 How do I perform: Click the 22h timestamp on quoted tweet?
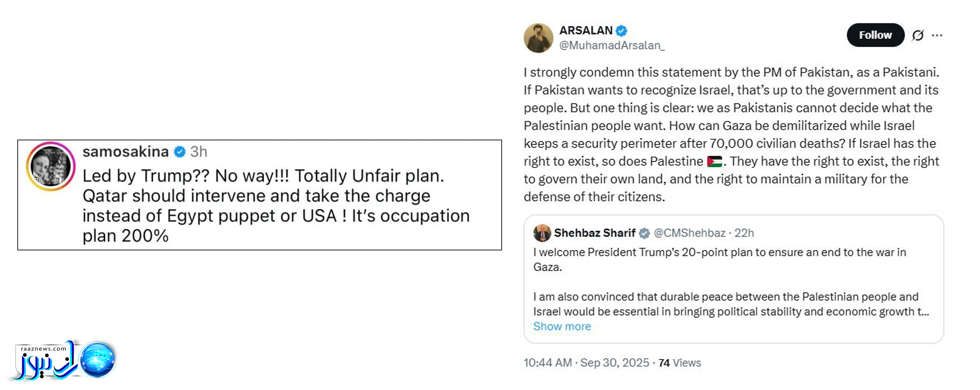point(744,233)
